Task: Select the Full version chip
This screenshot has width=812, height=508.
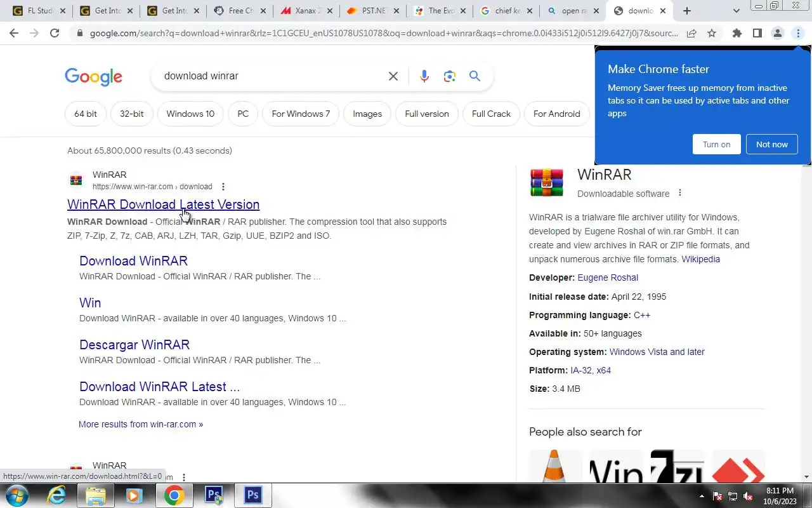Action: tap(427, 114)
